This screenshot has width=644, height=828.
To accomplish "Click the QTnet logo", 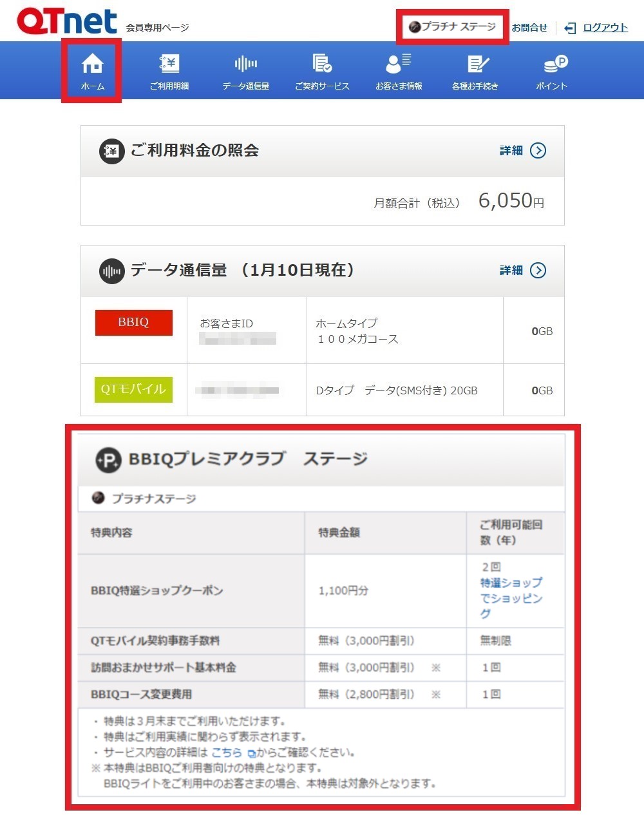I will pos(67,21).
